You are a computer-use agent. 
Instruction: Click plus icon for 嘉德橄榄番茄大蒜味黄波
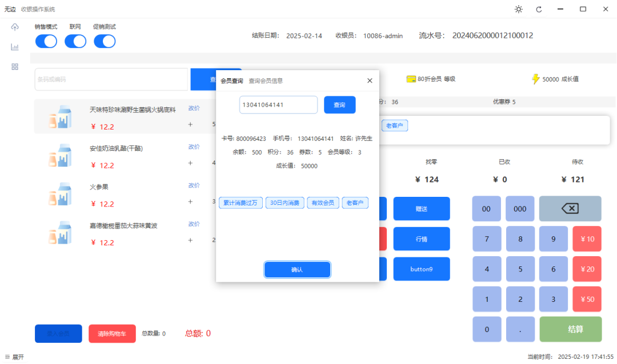tap(190, 240)
